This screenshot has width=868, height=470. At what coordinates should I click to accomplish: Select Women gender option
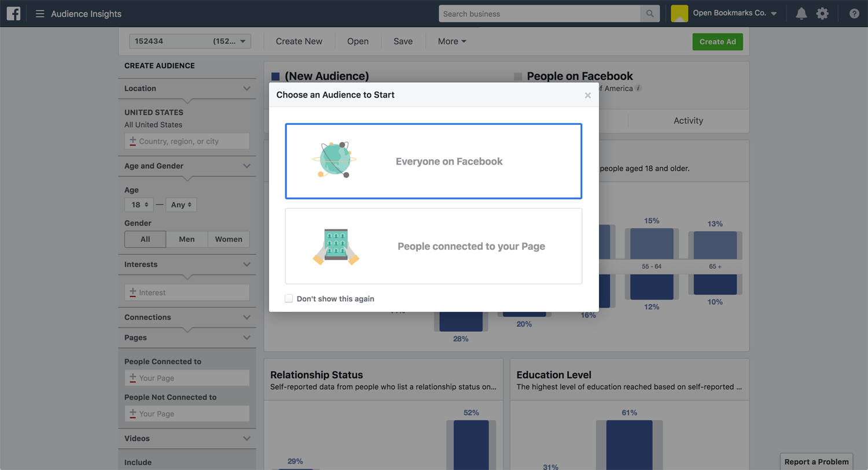tap(229, 239)
